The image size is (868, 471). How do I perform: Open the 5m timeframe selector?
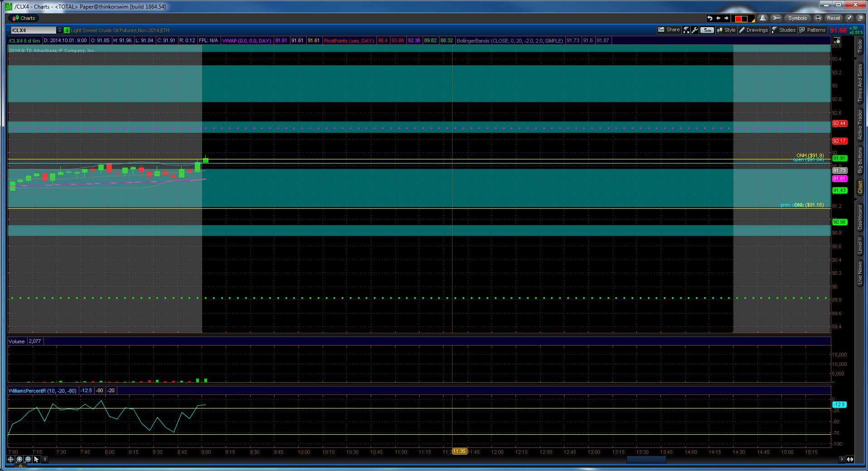click(707, 30)
